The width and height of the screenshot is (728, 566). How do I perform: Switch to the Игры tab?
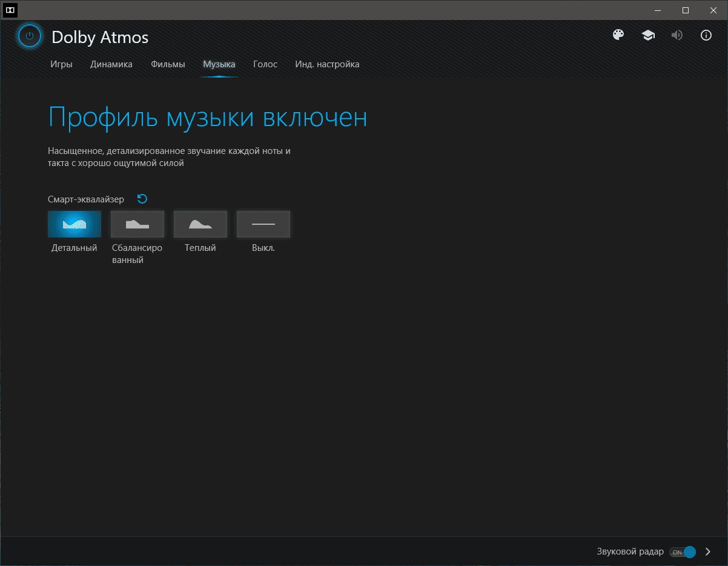click(62, 64)
